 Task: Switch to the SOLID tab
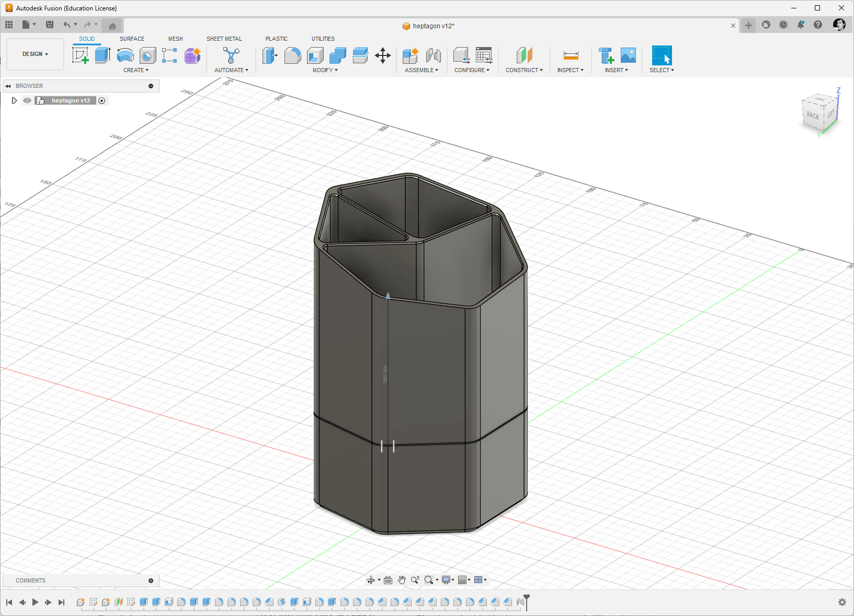click(x=87, y=39)
